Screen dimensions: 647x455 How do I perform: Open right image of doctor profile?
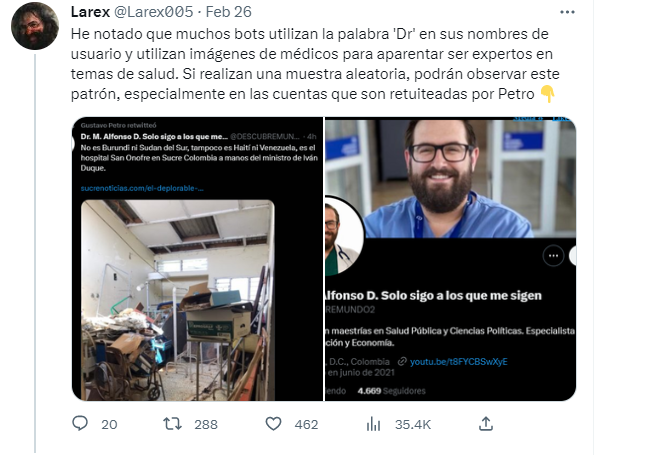coord(450,259)
